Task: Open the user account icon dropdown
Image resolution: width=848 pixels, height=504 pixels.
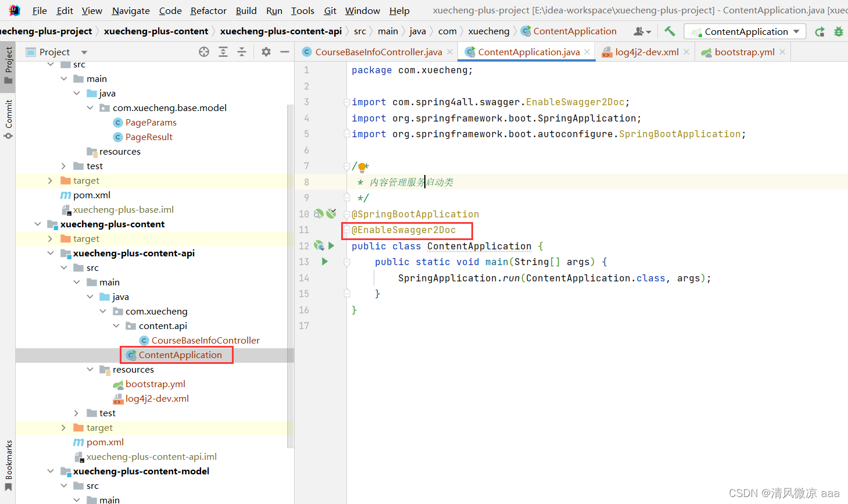Action: 642,31
